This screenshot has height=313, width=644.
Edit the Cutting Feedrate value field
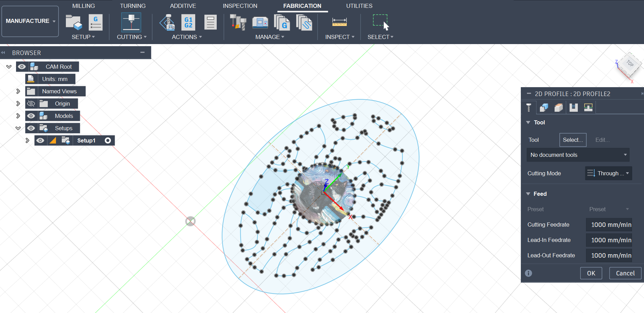click(x=609, y=224)
